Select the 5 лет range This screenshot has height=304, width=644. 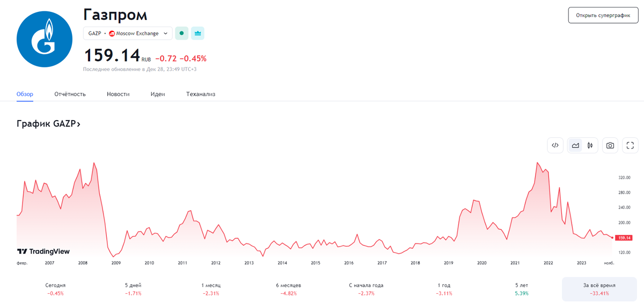[522, 289]
